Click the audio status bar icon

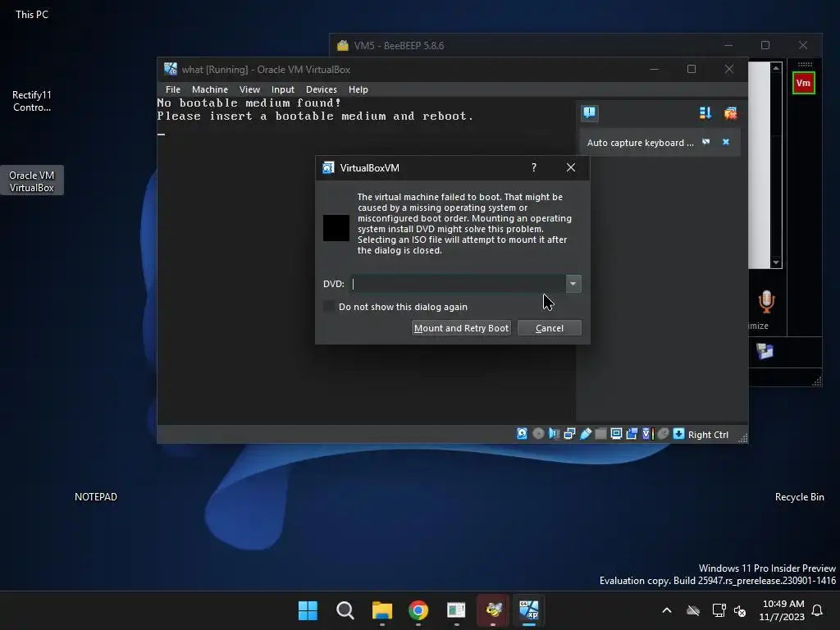pos(554,434)
